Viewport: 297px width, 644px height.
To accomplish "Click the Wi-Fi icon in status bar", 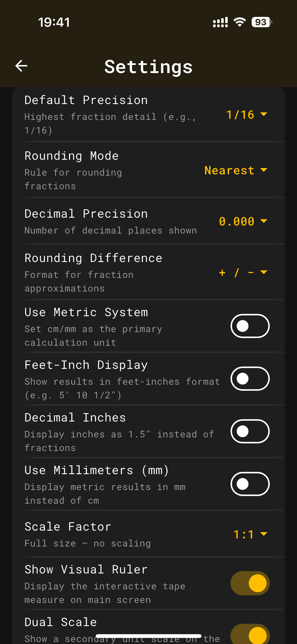I will click(x=239, y=22).
